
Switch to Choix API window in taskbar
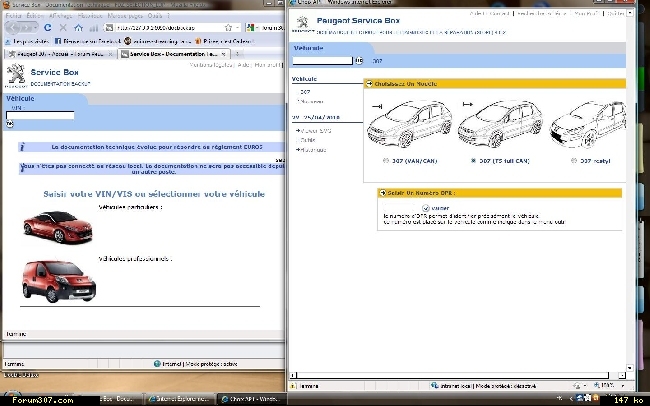coord(251,399)
